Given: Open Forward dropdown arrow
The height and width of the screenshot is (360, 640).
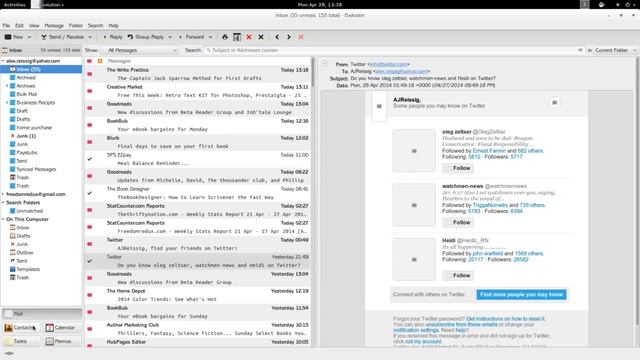Looking at the screenshot, I should click(210, 37).
